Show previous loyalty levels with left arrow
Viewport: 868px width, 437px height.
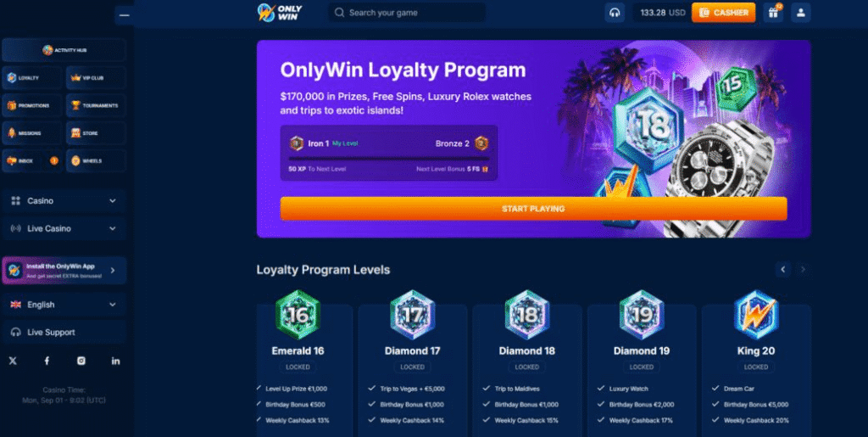point(782,270)
